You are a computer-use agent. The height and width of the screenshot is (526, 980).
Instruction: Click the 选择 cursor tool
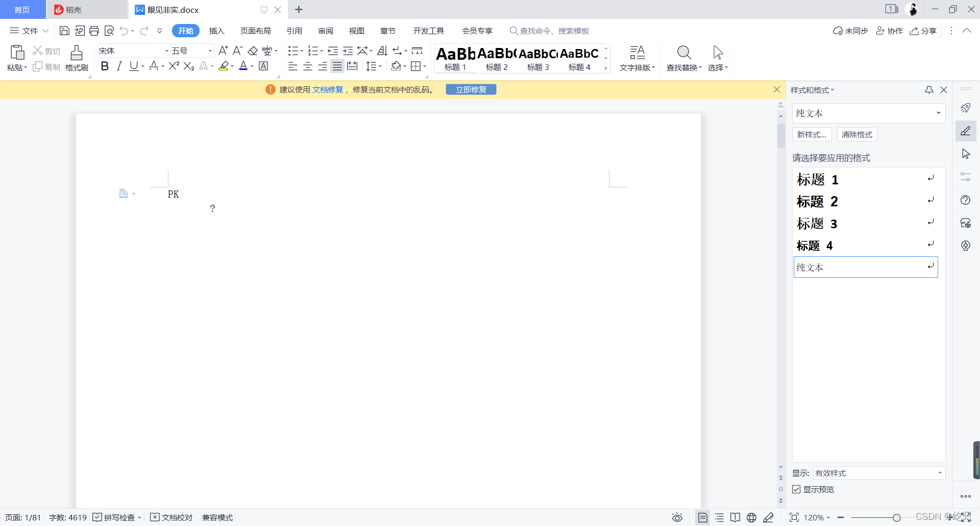coord(718,53)
